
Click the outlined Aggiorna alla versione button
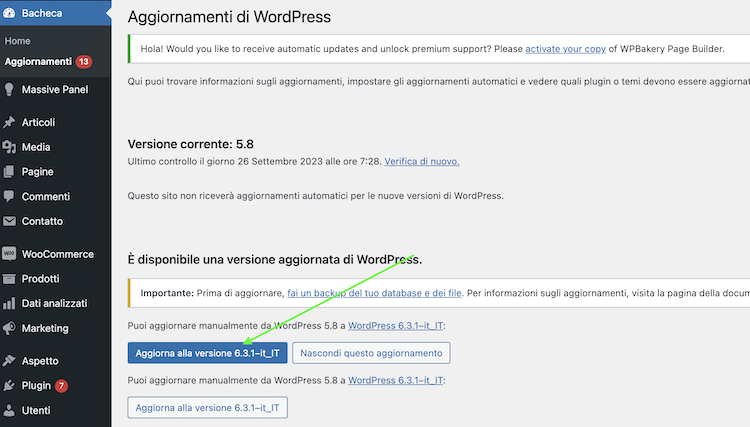(208, 407)
